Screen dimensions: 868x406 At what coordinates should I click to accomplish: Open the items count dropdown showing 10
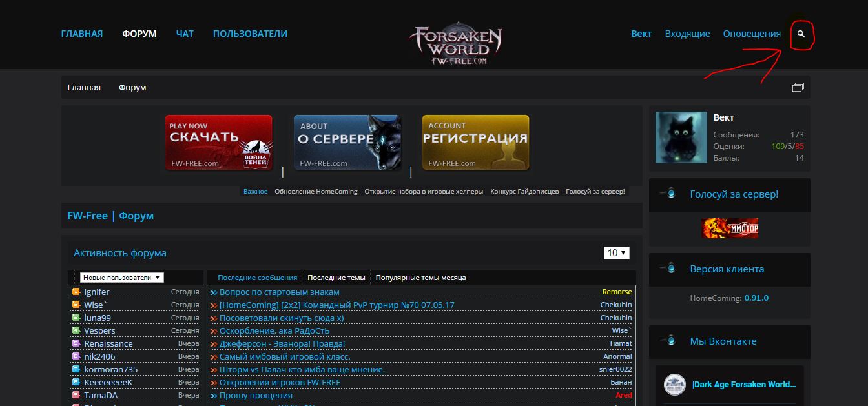click(617, 253)
